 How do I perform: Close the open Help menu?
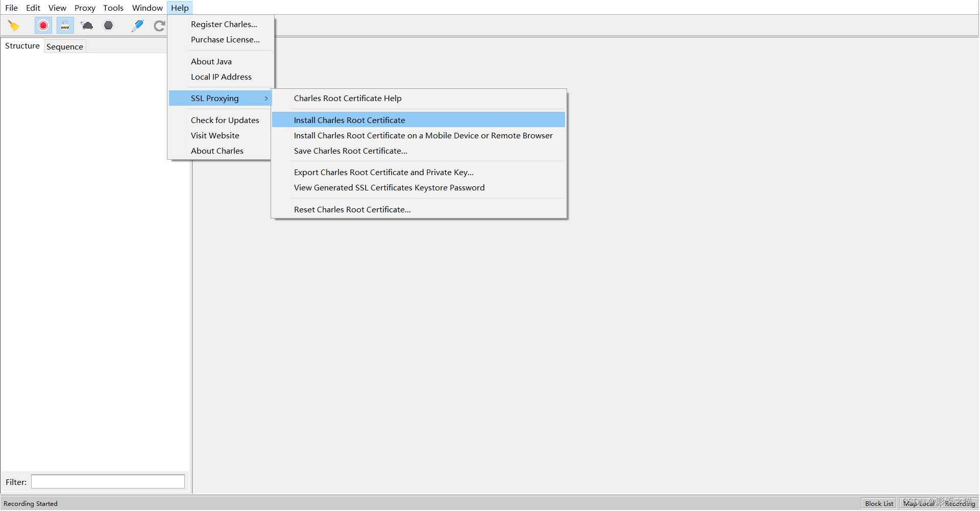click(x=180, y=8)
